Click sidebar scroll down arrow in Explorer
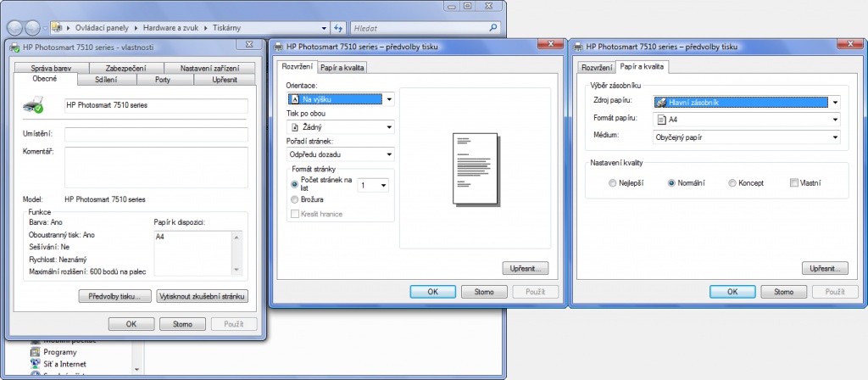 (x=136, y=368)
